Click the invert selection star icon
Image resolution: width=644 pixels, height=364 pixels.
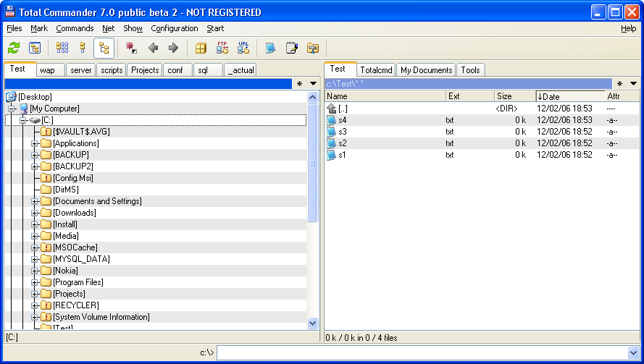click(131, 48)
